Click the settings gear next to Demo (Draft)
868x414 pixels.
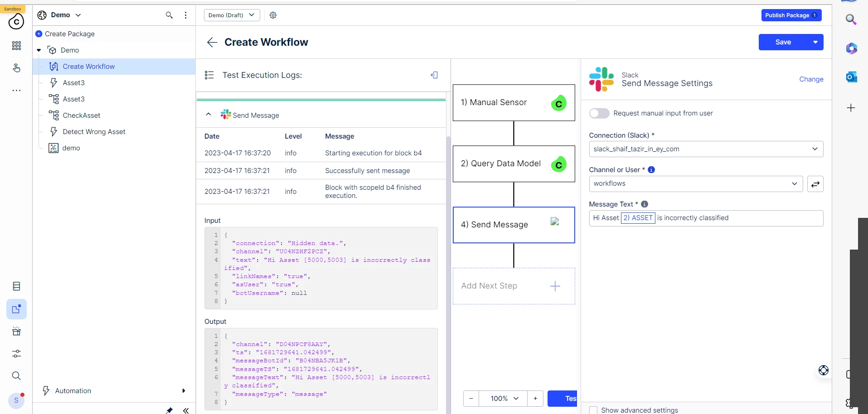[x=273, y=15]
